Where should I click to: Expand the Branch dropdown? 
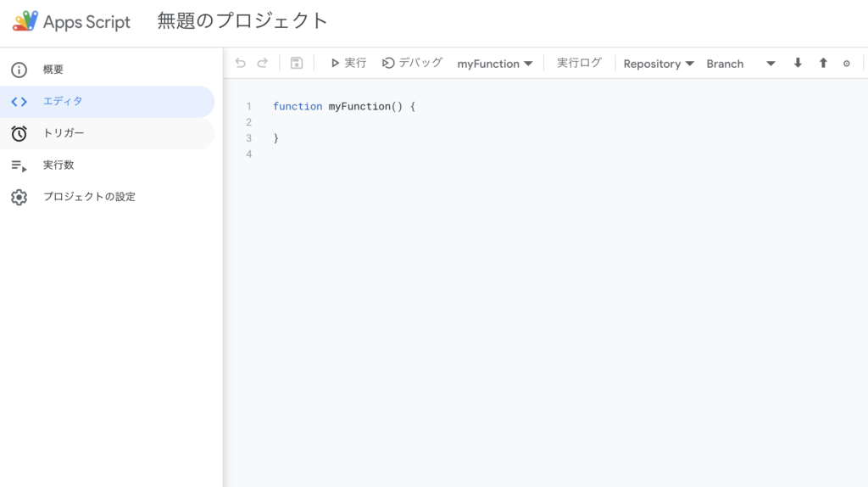pos(741,64)
